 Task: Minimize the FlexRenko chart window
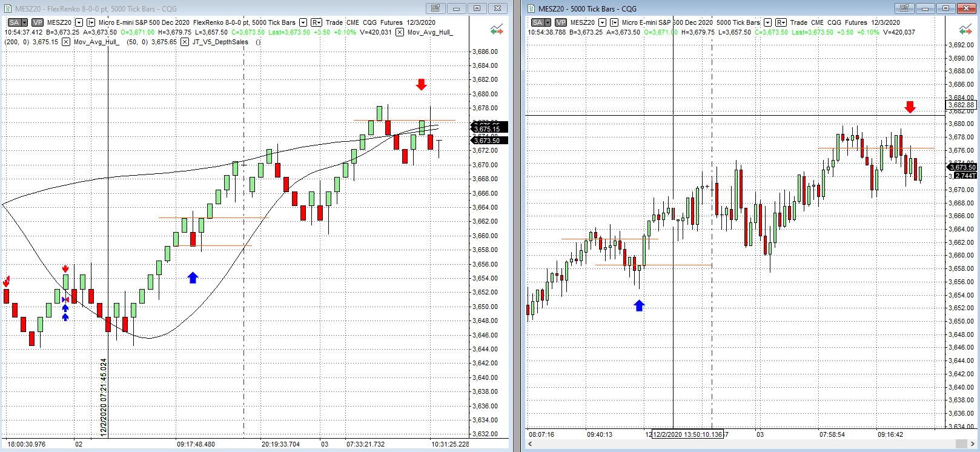[456, 8]
